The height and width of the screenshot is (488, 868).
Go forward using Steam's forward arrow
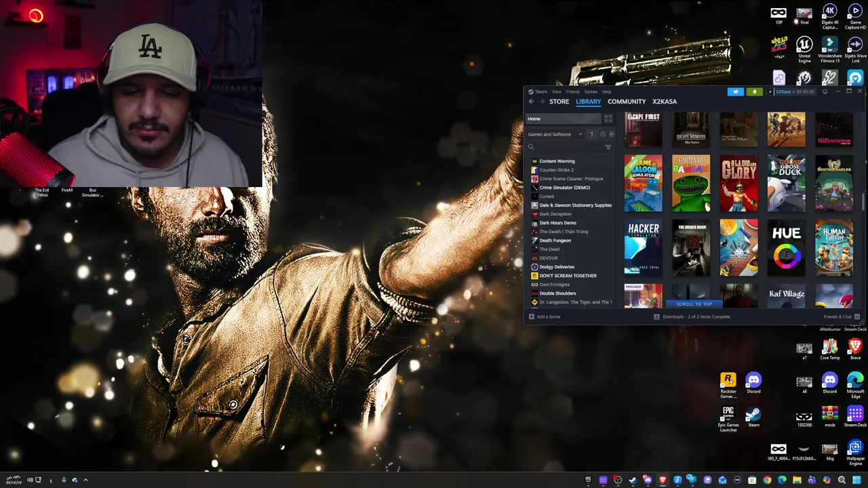[542, 102]
